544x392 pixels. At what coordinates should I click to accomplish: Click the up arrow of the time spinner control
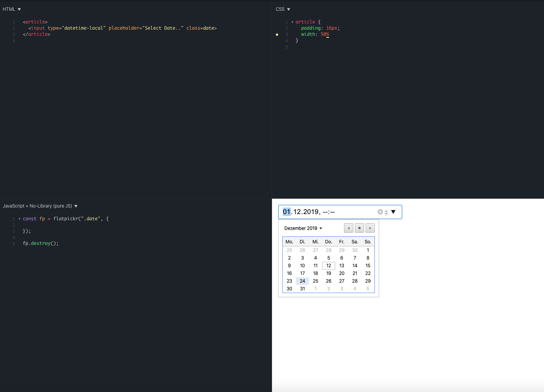[x=386, y=210]
